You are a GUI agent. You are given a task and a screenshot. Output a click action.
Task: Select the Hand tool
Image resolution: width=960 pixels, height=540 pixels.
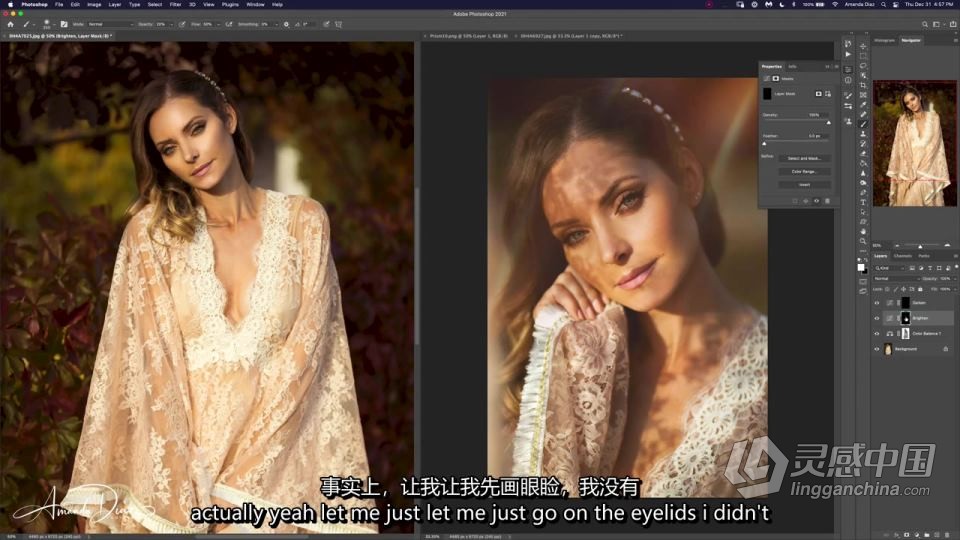point(863,231)
